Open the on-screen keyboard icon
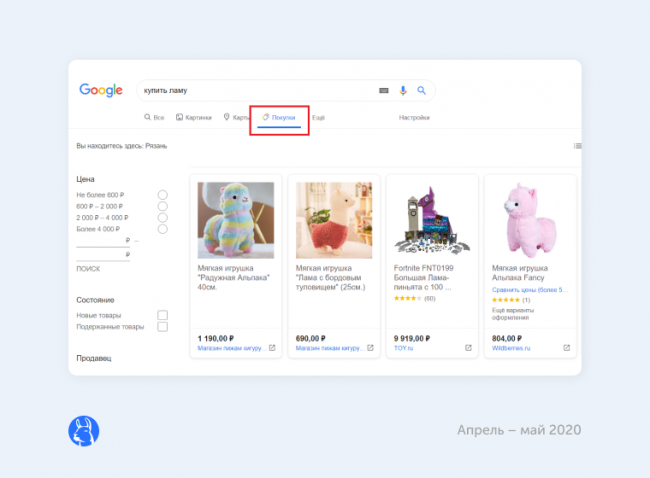Screen dimensions: 650x478 coord(383,90)
